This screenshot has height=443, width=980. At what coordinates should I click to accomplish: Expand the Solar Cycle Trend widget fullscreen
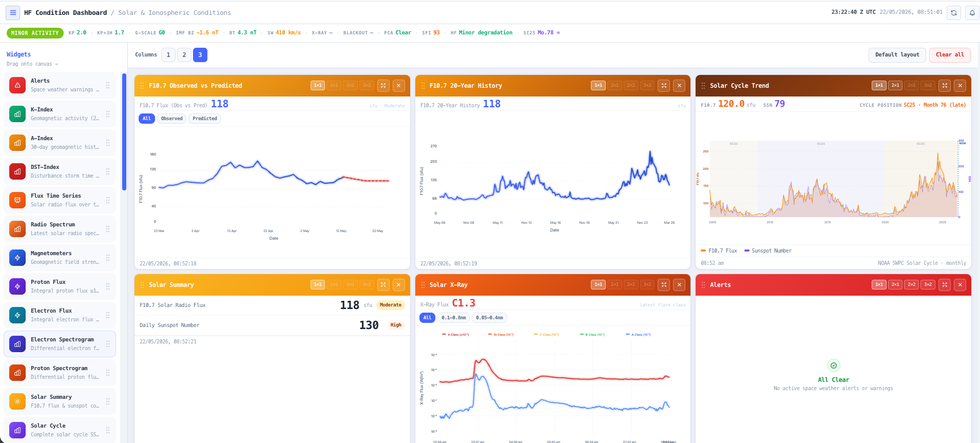click(x=945, y=86)
